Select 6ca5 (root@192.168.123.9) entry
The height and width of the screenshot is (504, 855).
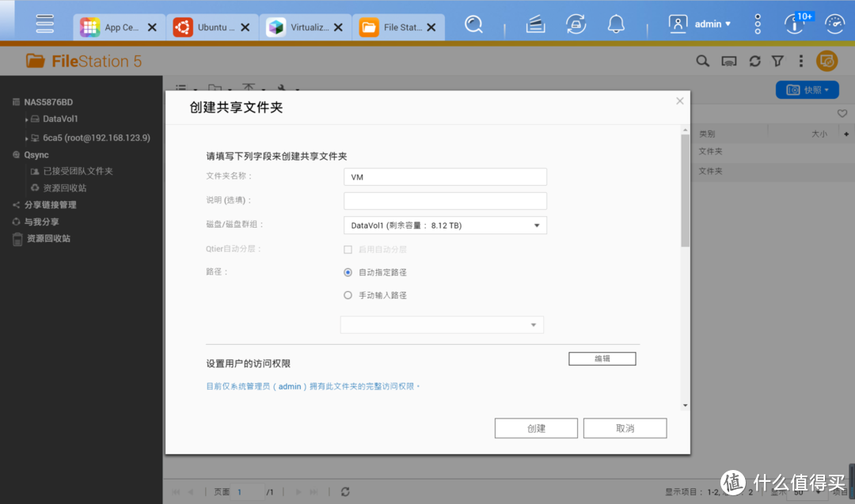(x=96, y=138)
